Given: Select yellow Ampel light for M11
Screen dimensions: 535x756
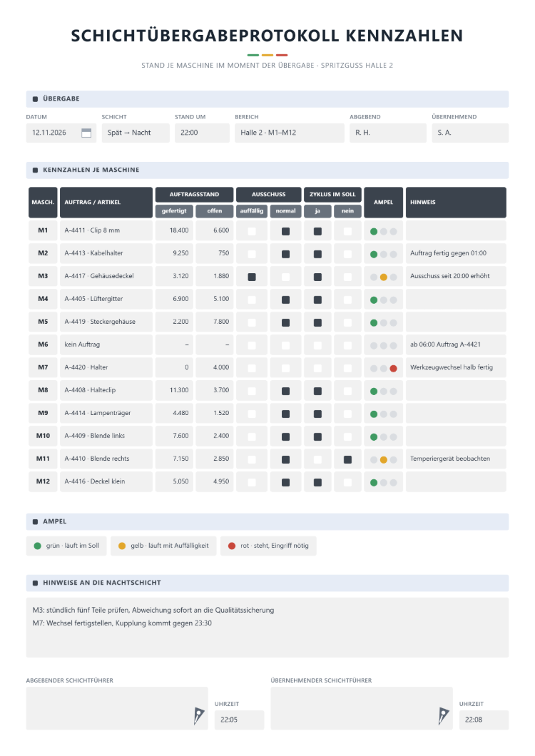Looking at the screenshot, I should [x=384, y=459].
